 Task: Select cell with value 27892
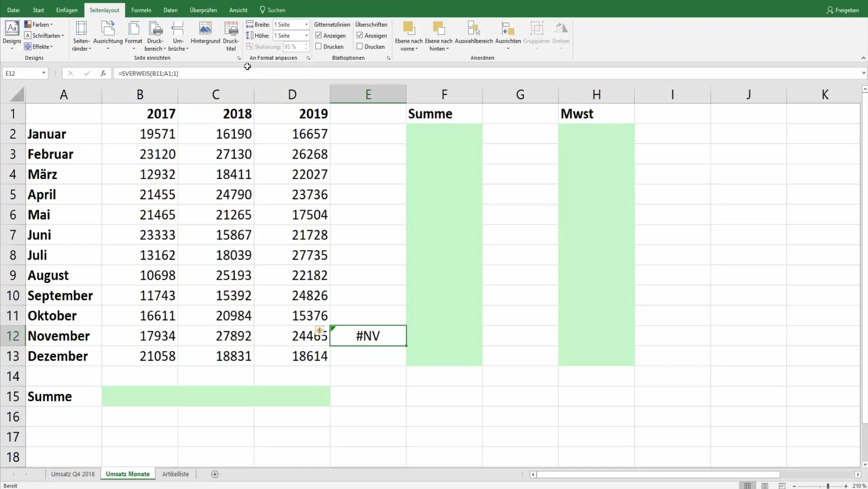click(x=216, y=336)
